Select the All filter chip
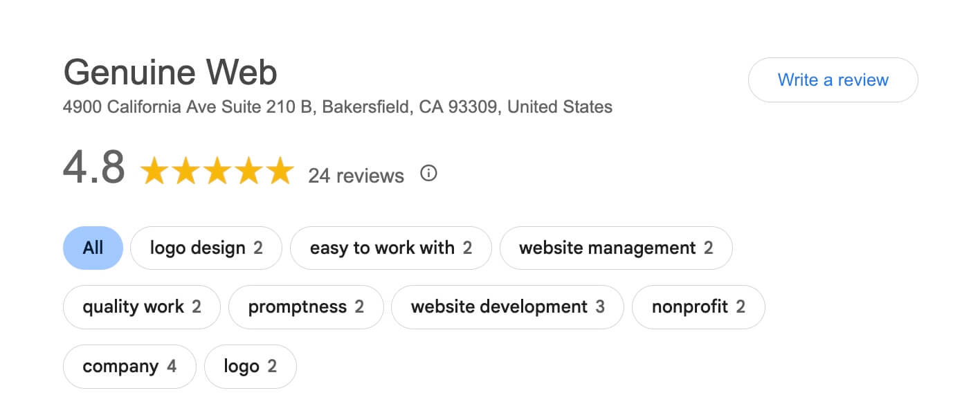This screenshot has width=980, height=404. coord(93,247)
